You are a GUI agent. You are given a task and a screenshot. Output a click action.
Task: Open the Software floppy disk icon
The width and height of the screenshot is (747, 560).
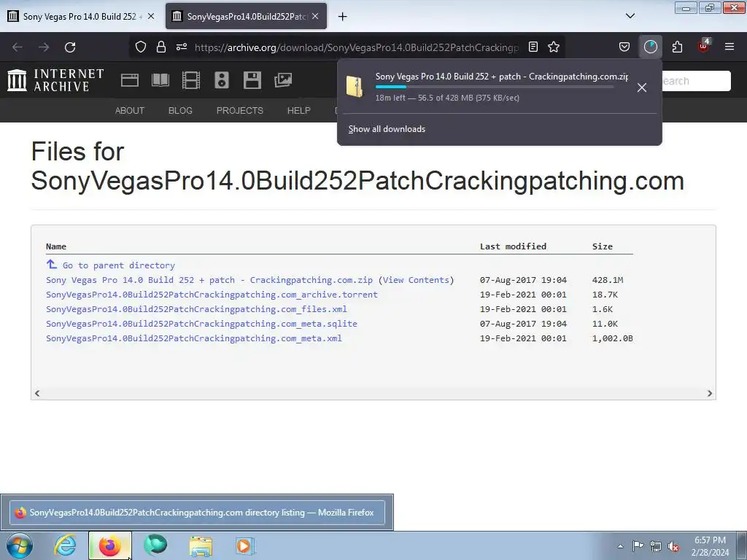[x=252, y=80]
